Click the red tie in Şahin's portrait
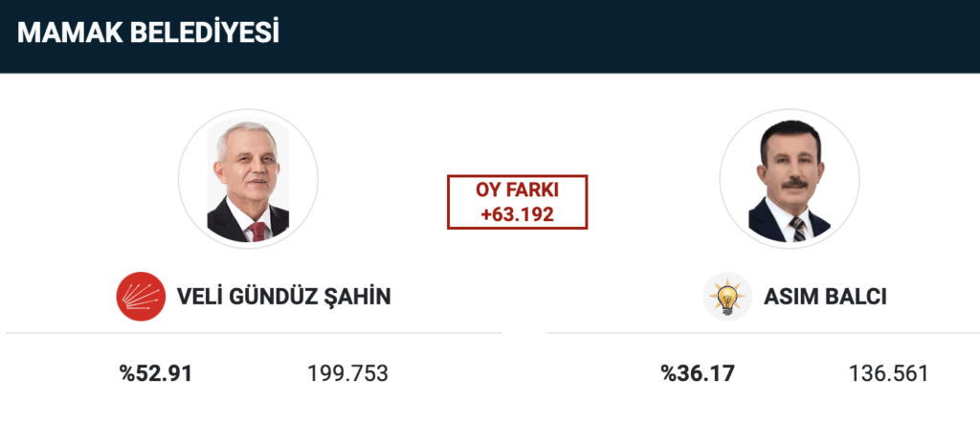Image resolution: width=980 pixels, height=424 pixels. (257, 232)
